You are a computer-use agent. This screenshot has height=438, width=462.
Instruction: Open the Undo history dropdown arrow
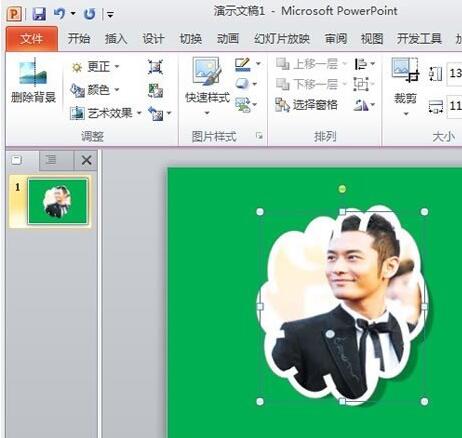point(73,14)
